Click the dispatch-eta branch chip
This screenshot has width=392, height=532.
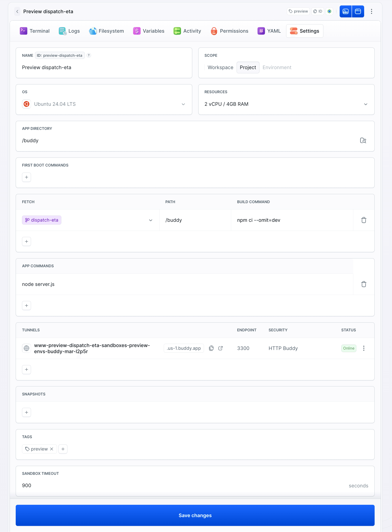pyautogui.click(x=42, y=220)
